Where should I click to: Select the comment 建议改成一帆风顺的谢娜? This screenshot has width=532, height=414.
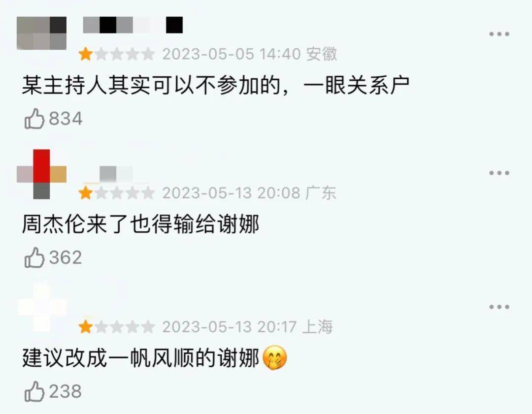pyautogui.click(x=141, y=358)
